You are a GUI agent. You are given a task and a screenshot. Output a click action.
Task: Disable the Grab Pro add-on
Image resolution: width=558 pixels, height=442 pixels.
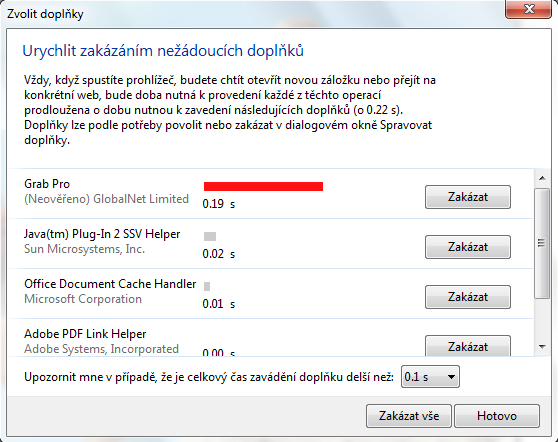click(x=468, y=197)
